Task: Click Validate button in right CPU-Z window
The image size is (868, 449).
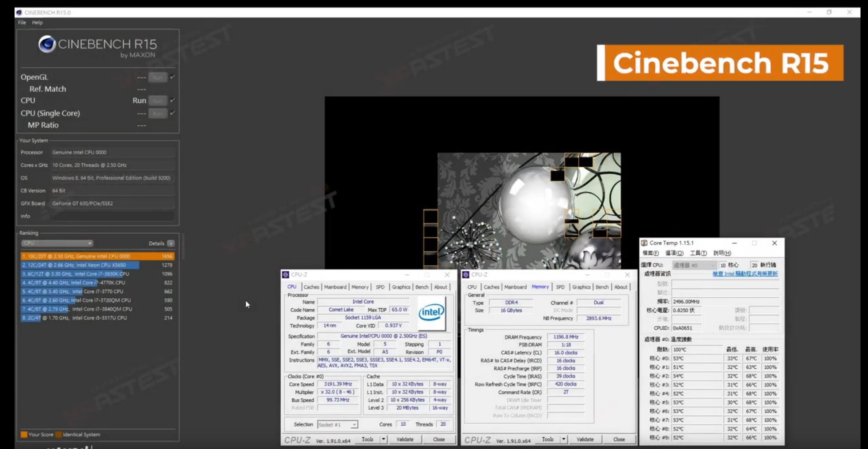Action: [x=585, y=439]
